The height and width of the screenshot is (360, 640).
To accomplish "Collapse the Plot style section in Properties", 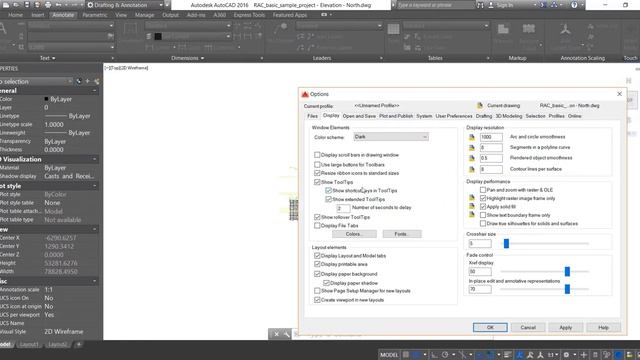I will [95, 186].
